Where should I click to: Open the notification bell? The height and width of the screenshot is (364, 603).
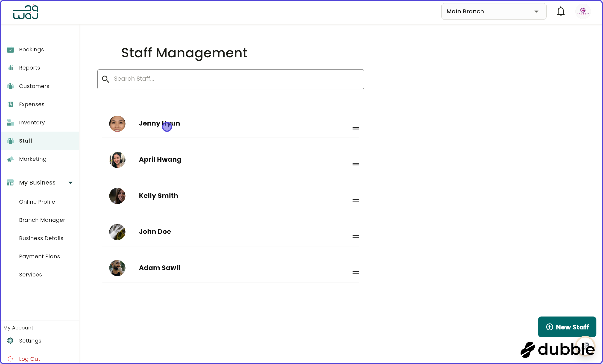560,11
